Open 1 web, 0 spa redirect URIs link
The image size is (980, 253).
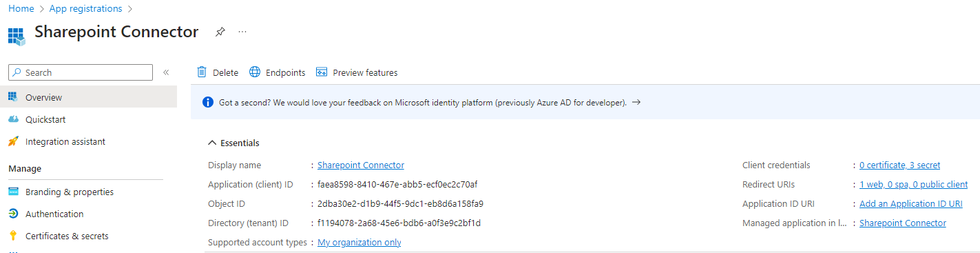pyautogui.click(x=913, y=184)
